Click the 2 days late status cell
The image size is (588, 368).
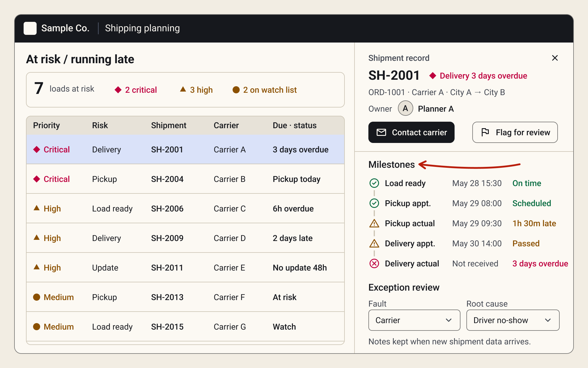point(293,238)
